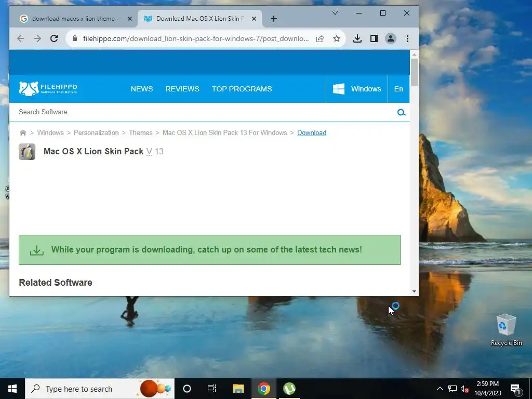The height and width of the screenshot is (399, 532).
Task: Share this page icon in address bar
Action: pyautogui.click(x=320, y=38)
